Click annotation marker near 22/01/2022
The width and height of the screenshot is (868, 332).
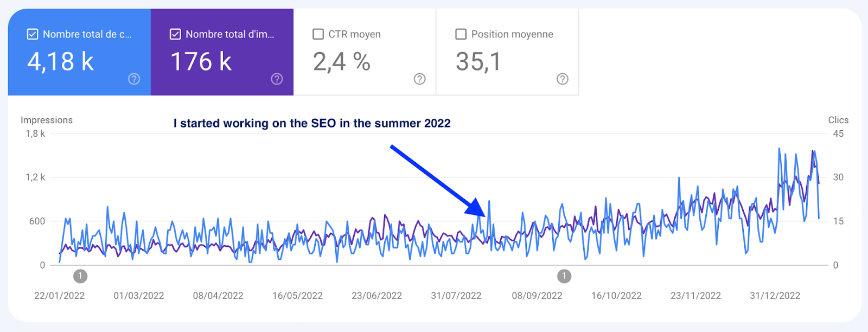(x=80, y=276)
